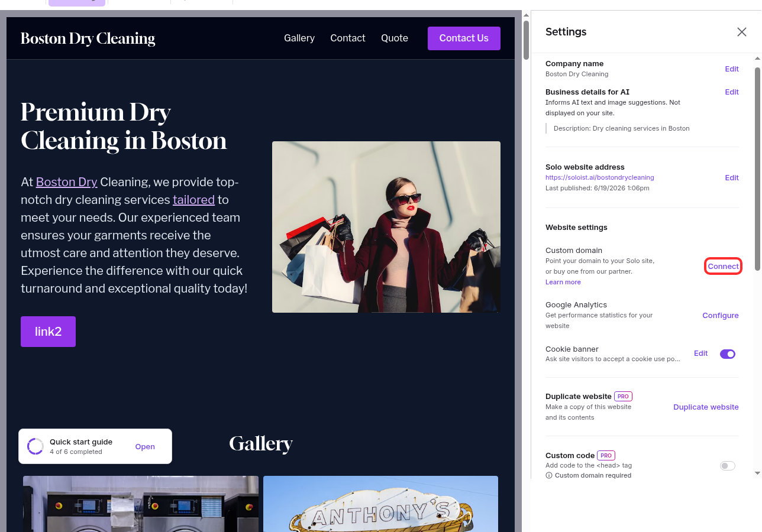Toggle the Custom code switch

(728, 466)
